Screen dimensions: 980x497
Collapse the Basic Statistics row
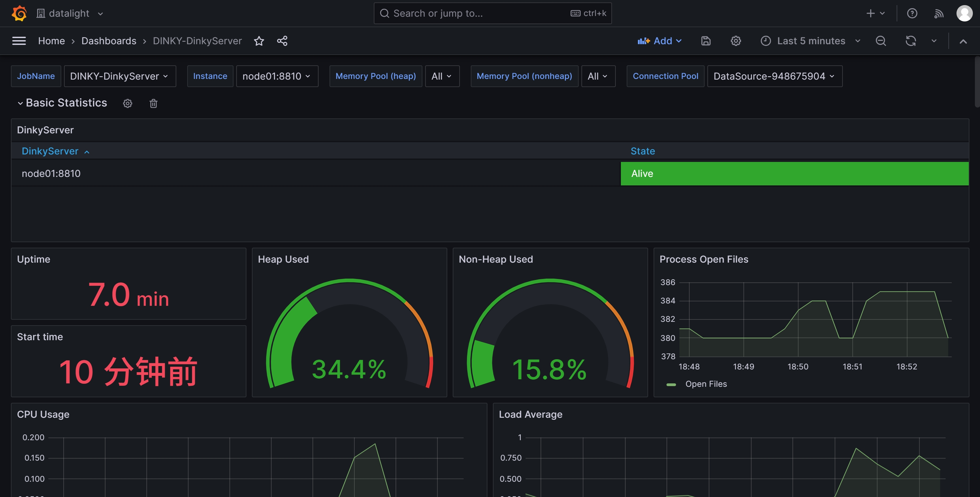(20, 103)
